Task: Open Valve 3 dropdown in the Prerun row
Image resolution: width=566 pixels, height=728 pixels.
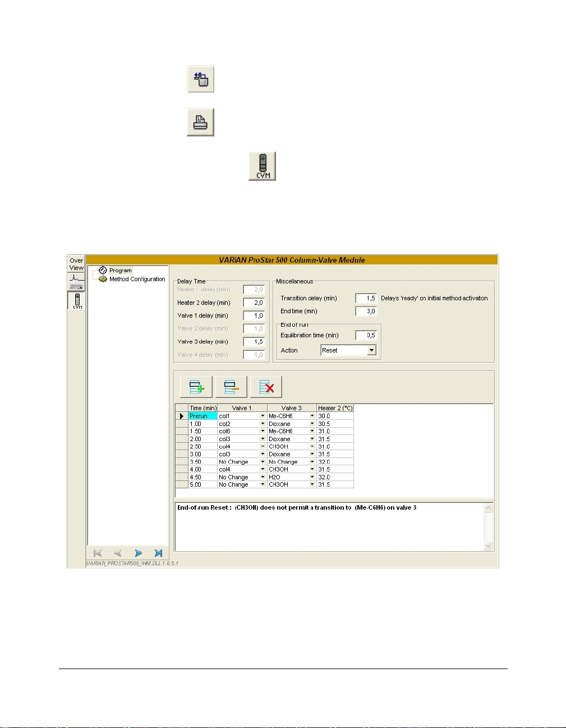Action: (312, 416)
